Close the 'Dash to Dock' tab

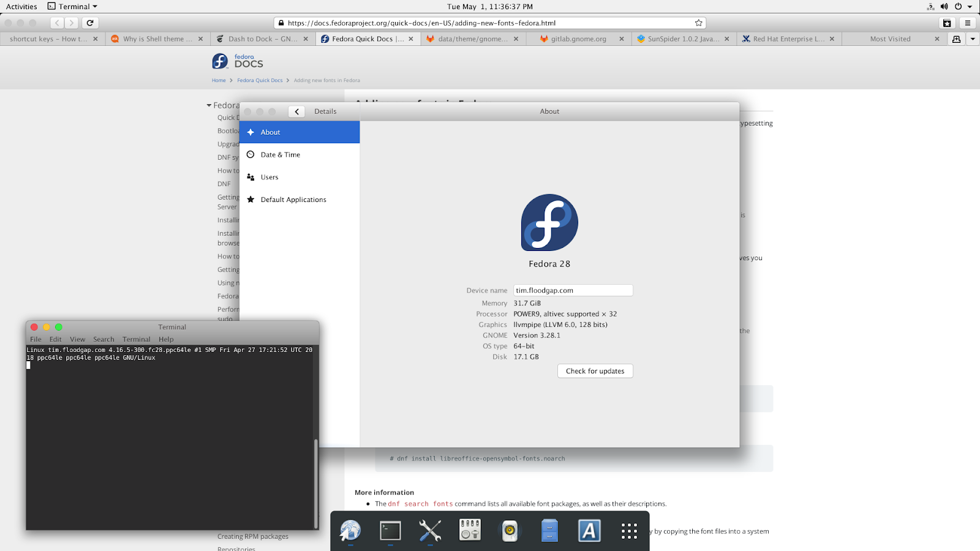(306, 39)
